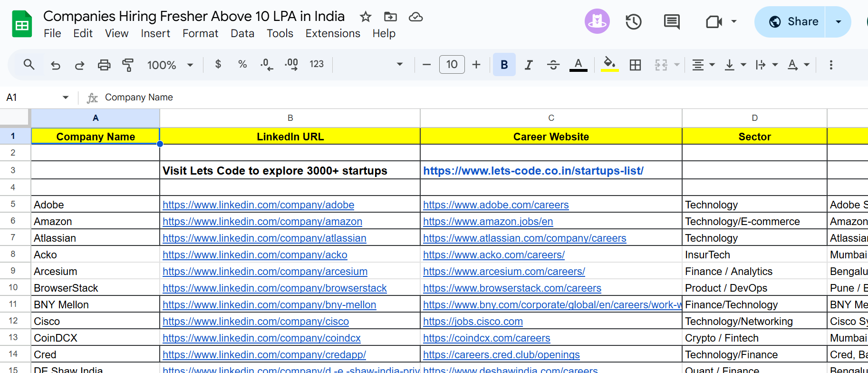
Task: Open the text color picker
Action: coord(578,65)
